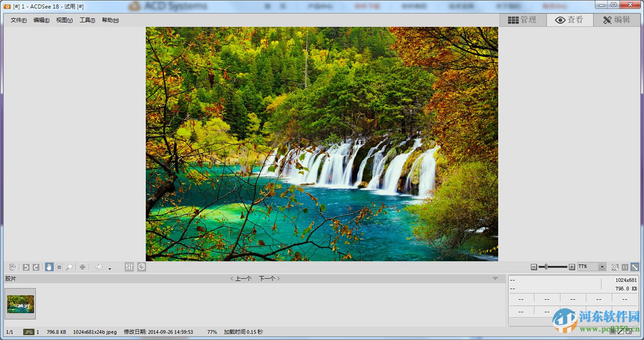
Task: Select the Hand scroll tool
Action: 49,267
